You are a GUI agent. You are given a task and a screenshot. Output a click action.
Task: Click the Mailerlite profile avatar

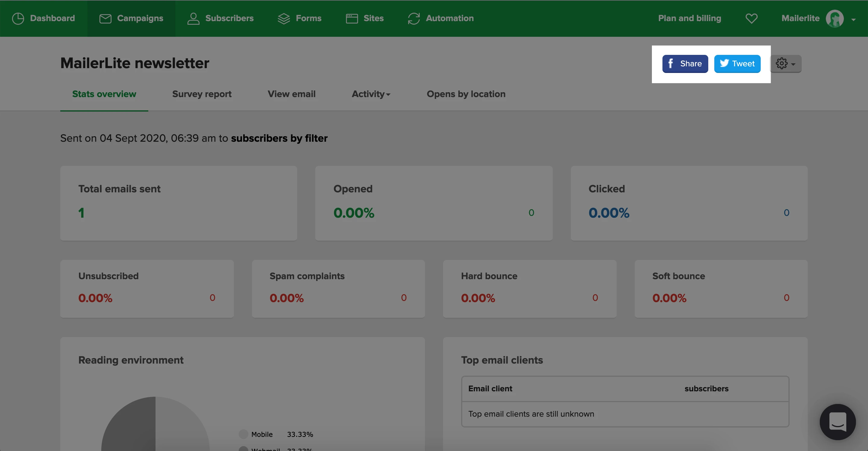[x=834, y=18]
